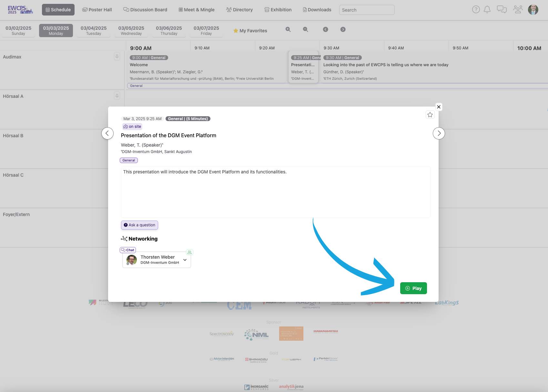Open the notifications bell

click(487, 10)
